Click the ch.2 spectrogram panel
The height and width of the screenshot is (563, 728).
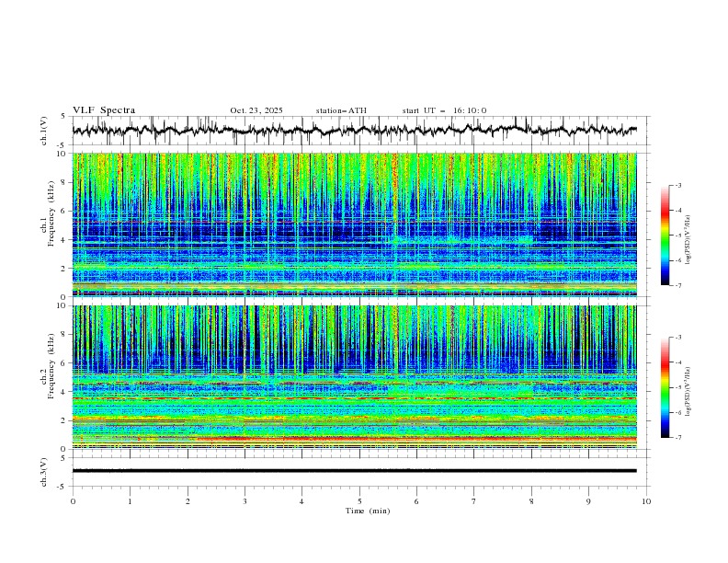click(x=355, y=377)
